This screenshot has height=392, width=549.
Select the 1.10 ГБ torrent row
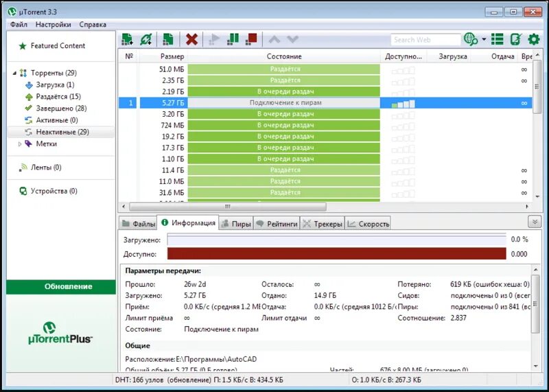(325, 159)
